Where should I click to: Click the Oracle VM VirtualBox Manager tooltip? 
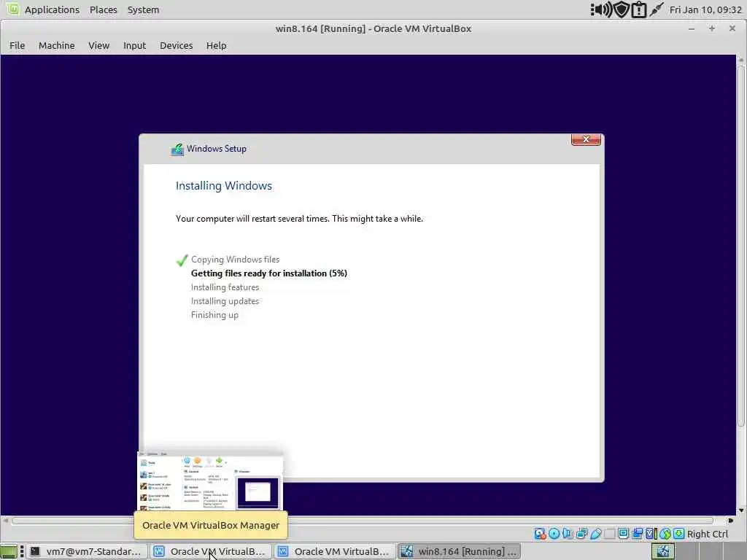point(211,525)
